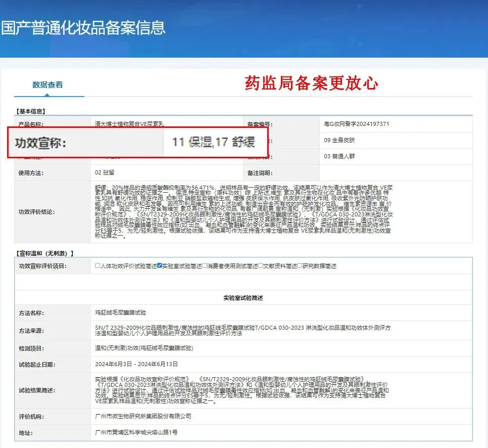The image size is (488, 448).
Task: Open the 数据查看 tab
Action: 47,85
